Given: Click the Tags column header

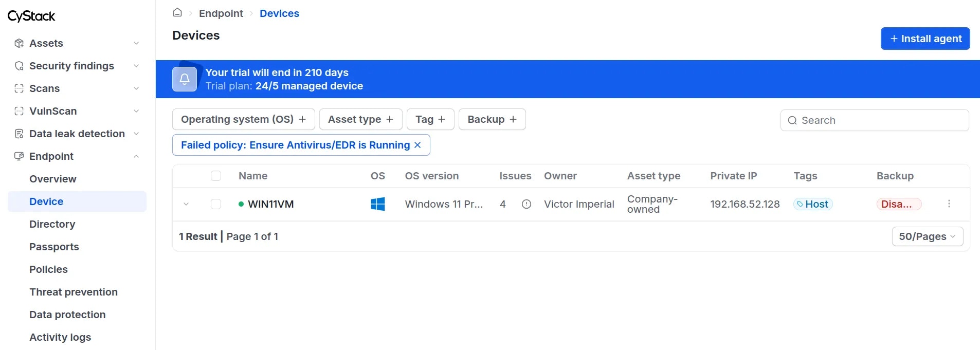Looking at the screenshot, I should point(805,176).
